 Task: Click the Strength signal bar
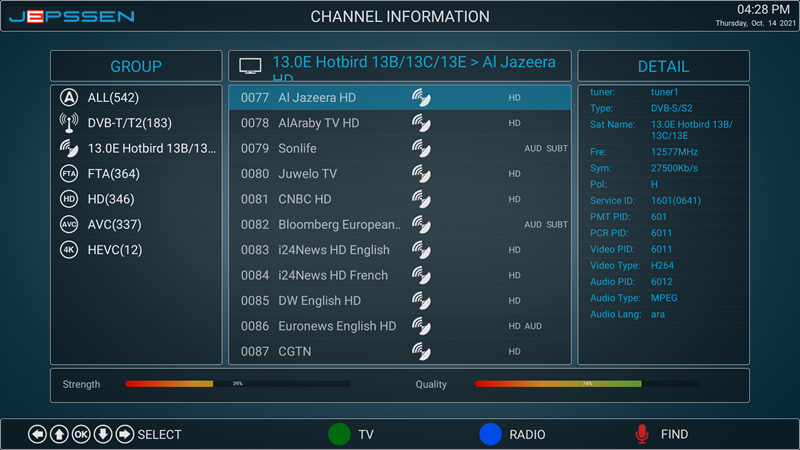point(237,384)
